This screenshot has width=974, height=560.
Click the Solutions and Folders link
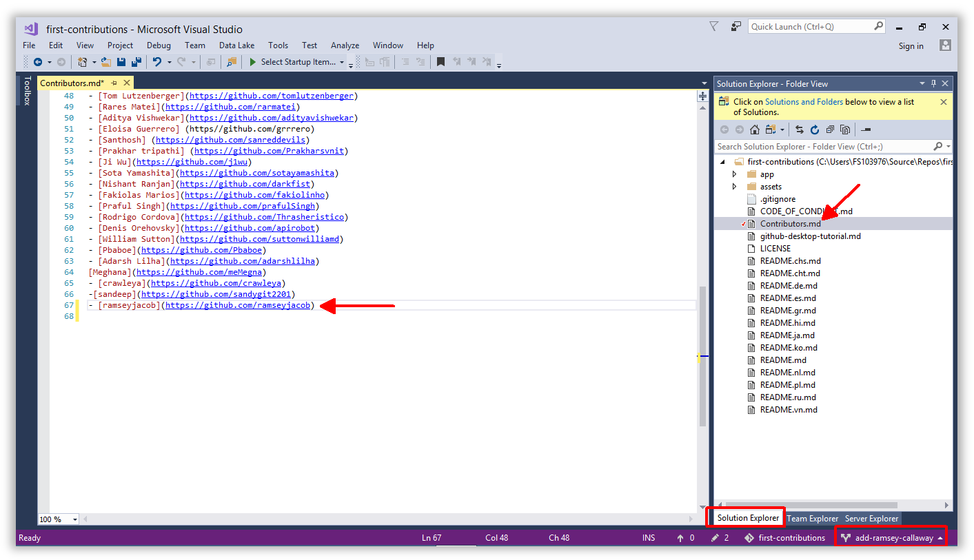click(x=804, y=102)
